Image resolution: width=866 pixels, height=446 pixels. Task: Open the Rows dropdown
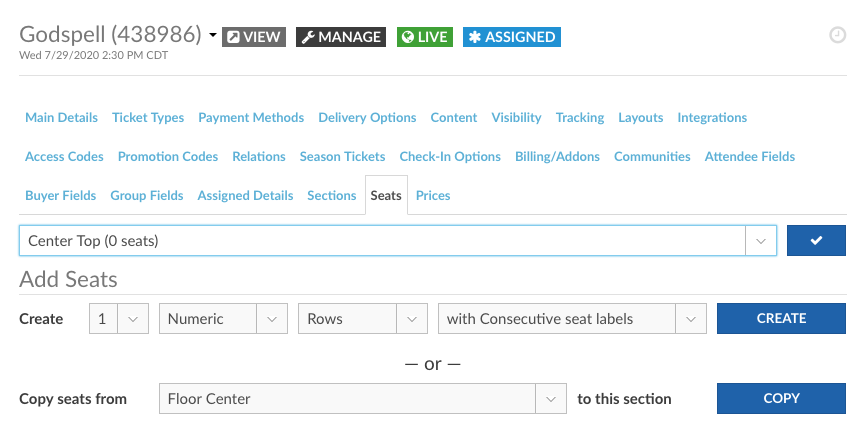click(361, 319)
